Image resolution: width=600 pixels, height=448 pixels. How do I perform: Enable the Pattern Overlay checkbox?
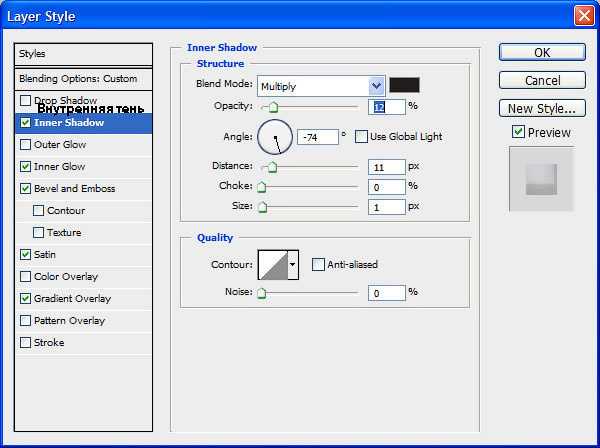click(25, 321)
